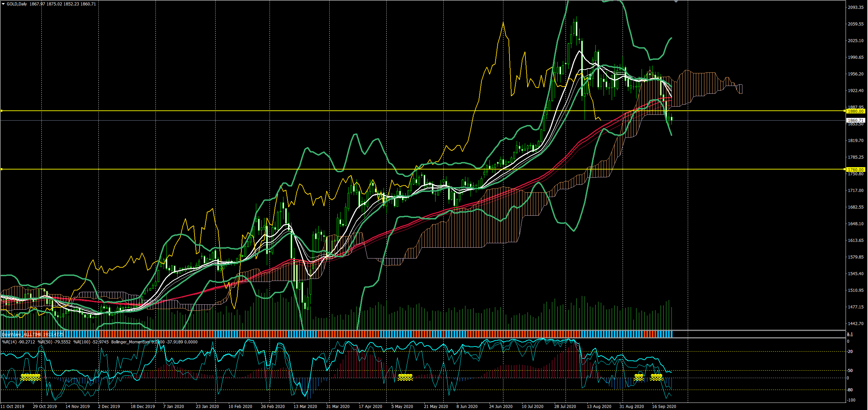The height and width of the screenshot is (410, 868).
Task: Click the left handle of 1880.00 line
Action: [1, 111]
